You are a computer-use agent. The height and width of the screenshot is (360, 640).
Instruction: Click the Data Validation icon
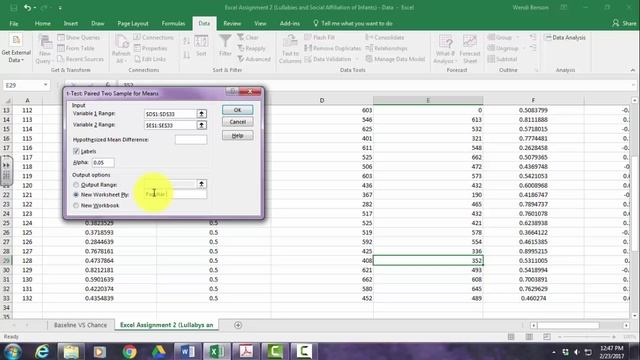coord(308,59)
